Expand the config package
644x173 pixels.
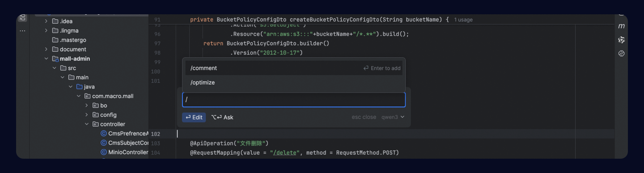[87, 114]
